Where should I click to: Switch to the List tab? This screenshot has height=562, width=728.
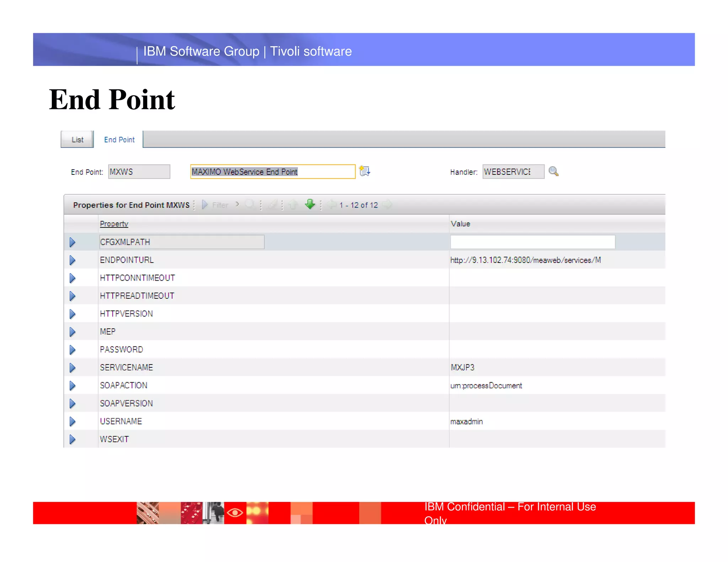77,139
